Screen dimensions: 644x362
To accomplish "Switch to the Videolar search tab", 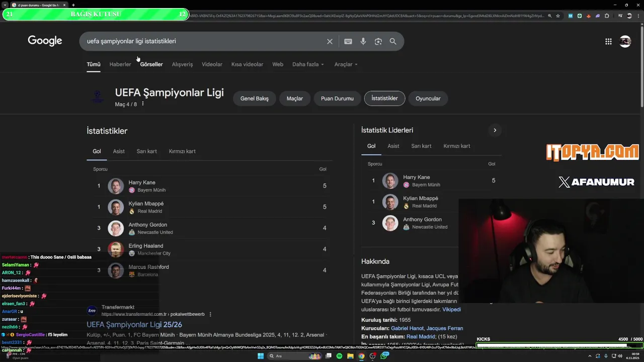I will click(212, 64).
